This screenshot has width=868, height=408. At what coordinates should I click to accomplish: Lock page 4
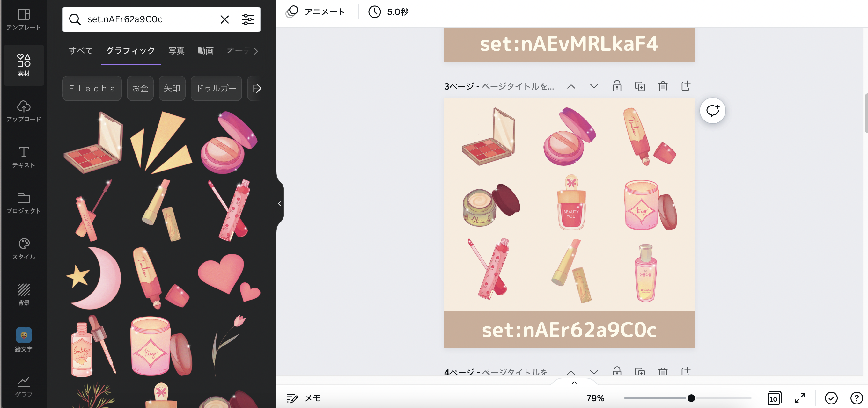617,371
